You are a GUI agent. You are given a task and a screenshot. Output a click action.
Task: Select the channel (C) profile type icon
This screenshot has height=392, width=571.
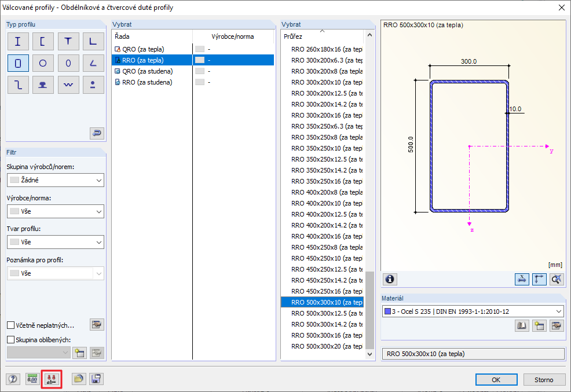point(43,41)
